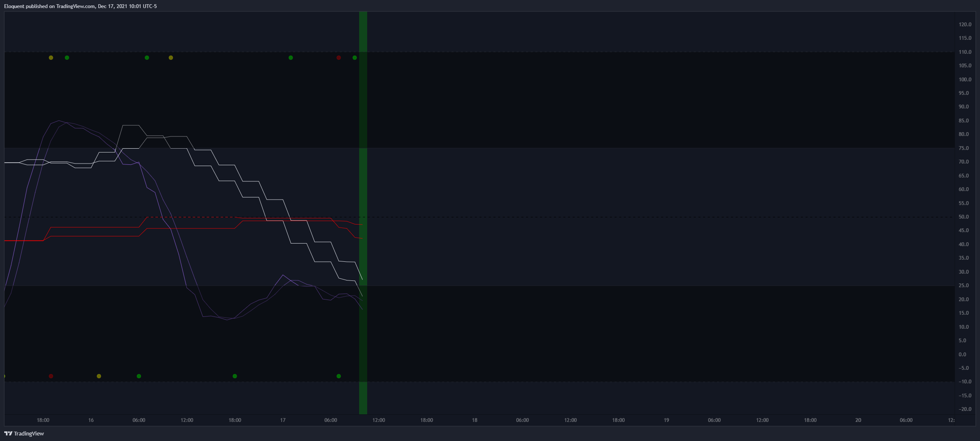
Task: Click the TradingView logo in the footer
Action: 24,433
